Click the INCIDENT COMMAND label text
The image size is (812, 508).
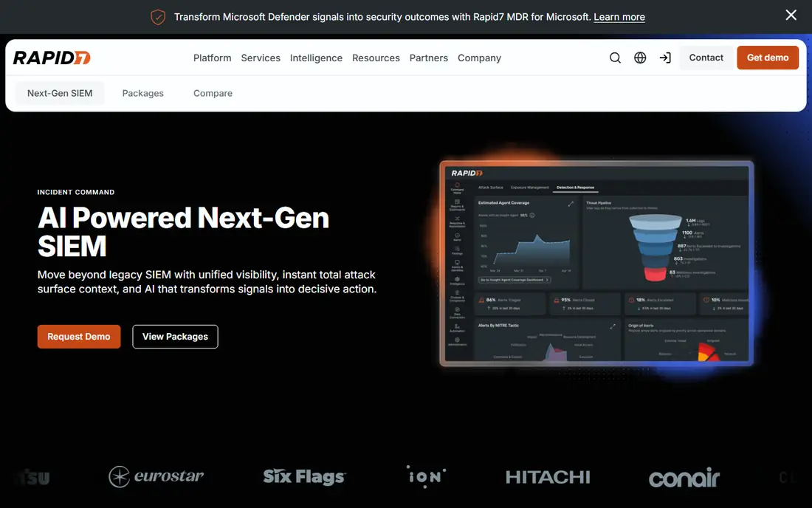[75, 192]
